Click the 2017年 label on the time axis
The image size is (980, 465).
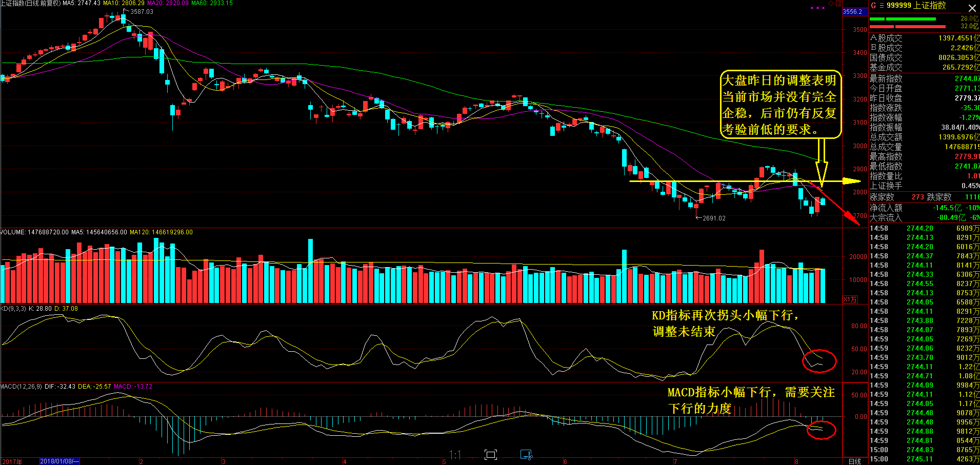click(x=12, y=461)
